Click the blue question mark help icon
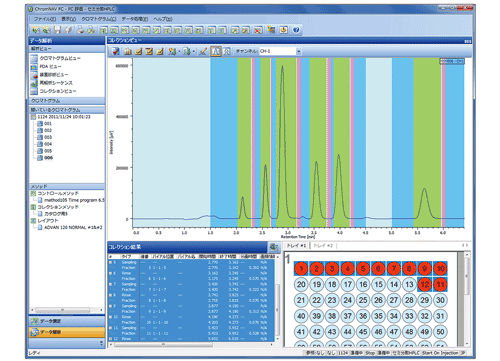The width and height of the screenshot is (500, 361). pos(296,30)
